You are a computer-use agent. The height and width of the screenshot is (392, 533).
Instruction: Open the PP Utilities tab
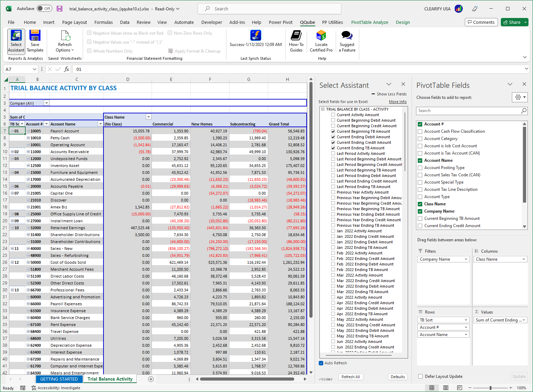pyautogui.click(x=333, y=22)
